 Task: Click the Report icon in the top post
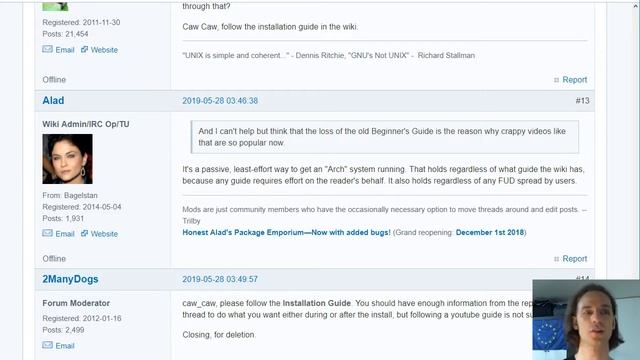tap(556, 80)
